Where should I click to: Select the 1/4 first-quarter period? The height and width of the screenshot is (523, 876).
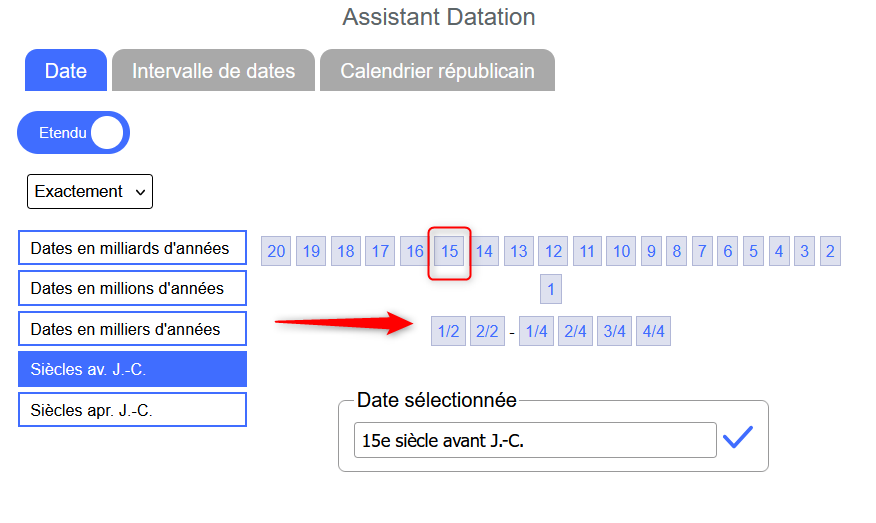(537, 332)
